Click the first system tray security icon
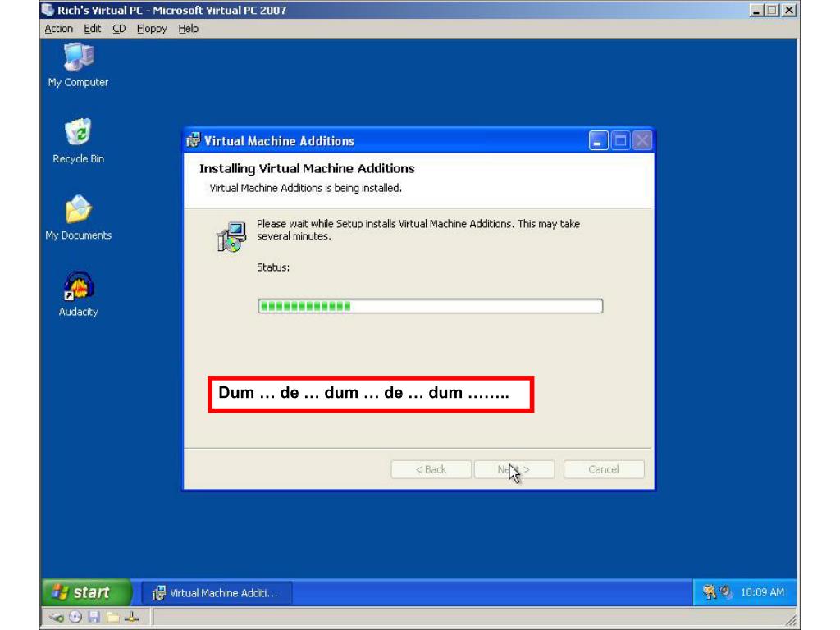 (710, 592)
